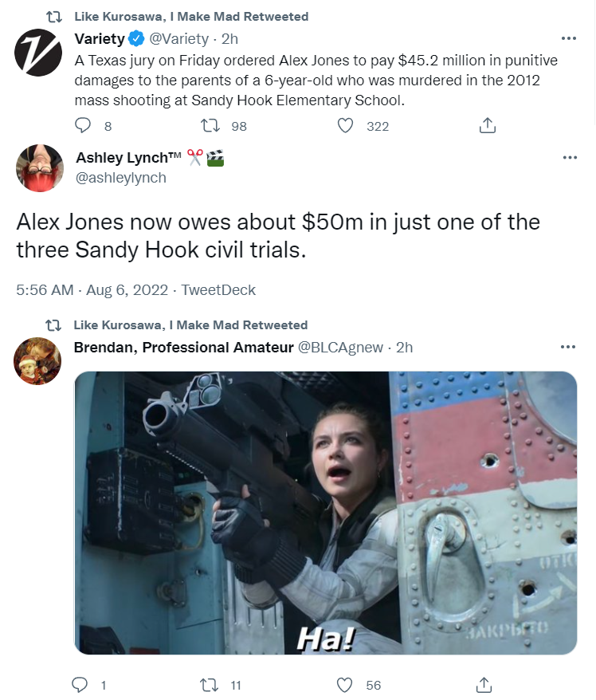The width and height of the screenshot is (596, 700).
Task: Open more options on Variety's tweet
Action: (x=569, y=38)
